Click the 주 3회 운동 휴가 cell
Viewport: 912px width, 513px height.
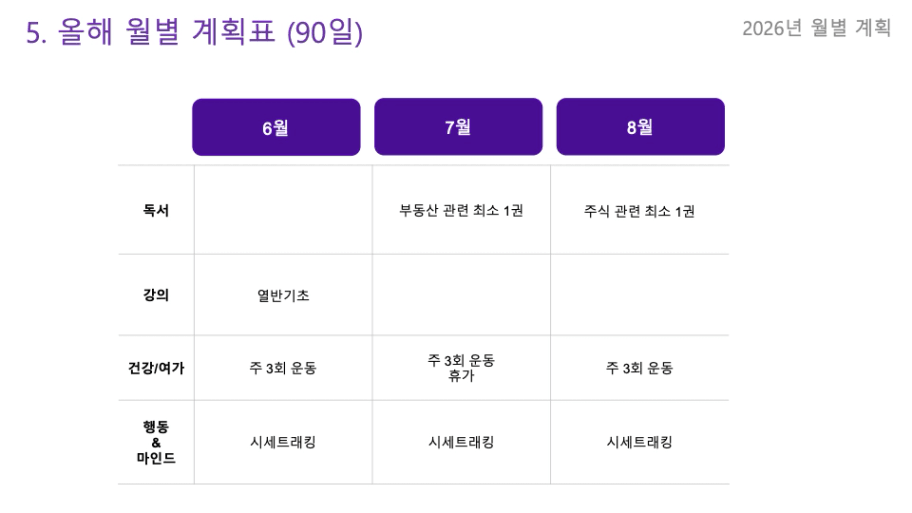[461, 368]
